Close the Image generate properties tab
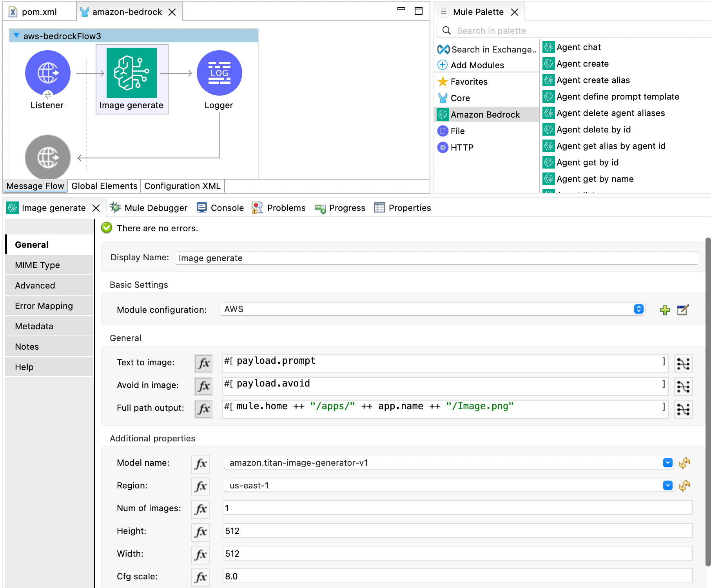Image resolution: width=711 pixels, height=588 pixels. (x=96, y=208)
